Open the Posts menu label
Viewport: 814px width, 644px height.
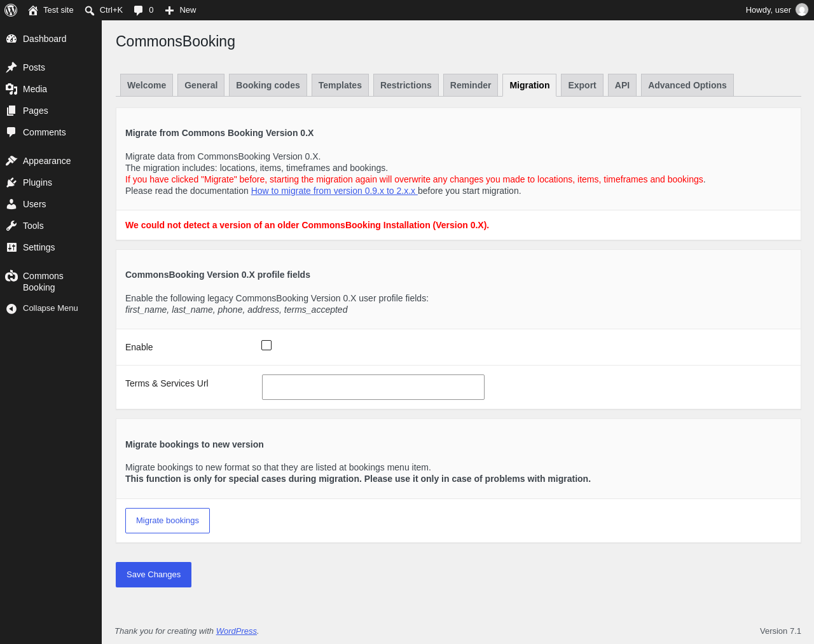point(34,67)
